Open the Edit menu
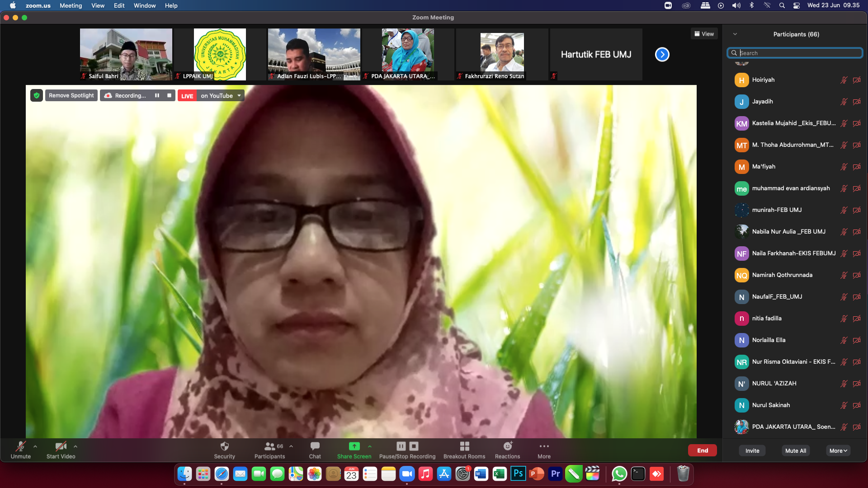 point(119,5)
